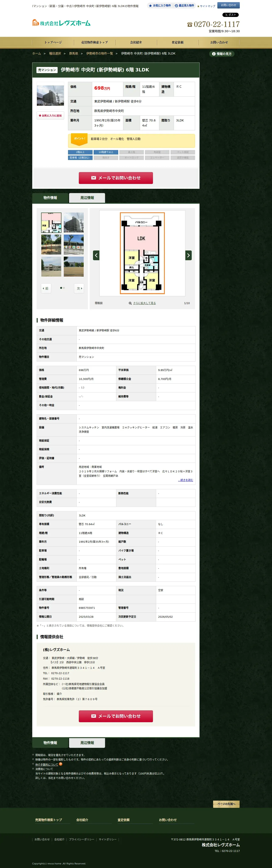Click the 次 gallery page button
Screen dimensions: 272x868
pos(79,288)
